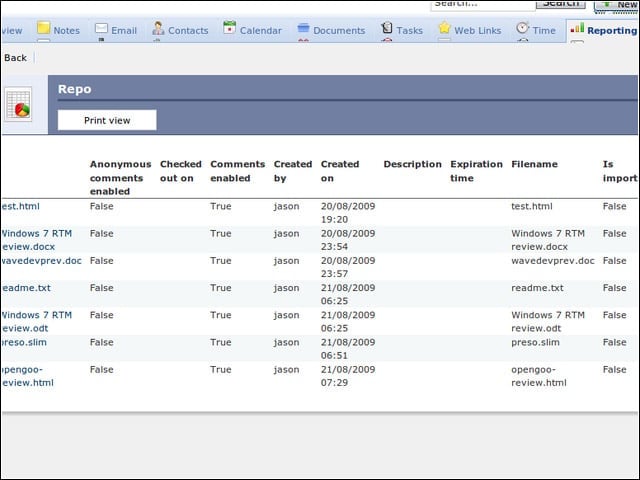
Task: Click the test.html Filename cell
Action: (x=531, y=207)
